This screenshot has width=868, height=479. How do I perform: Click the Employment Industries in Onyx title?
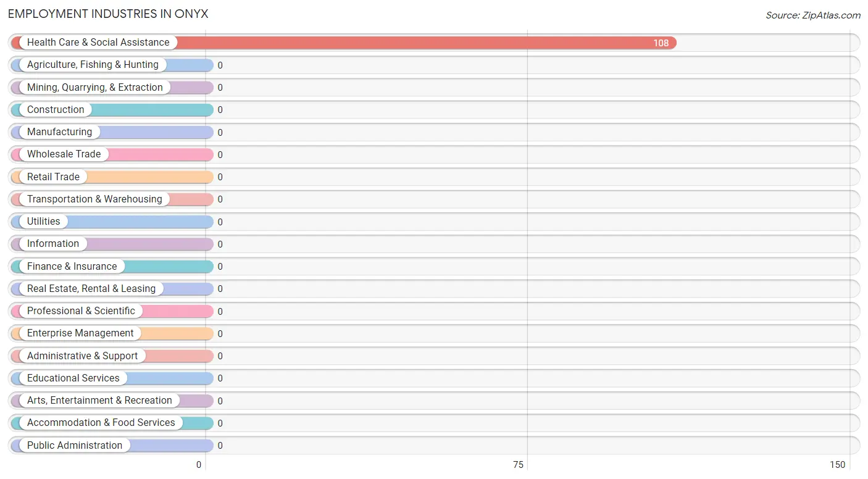(108, 14)
